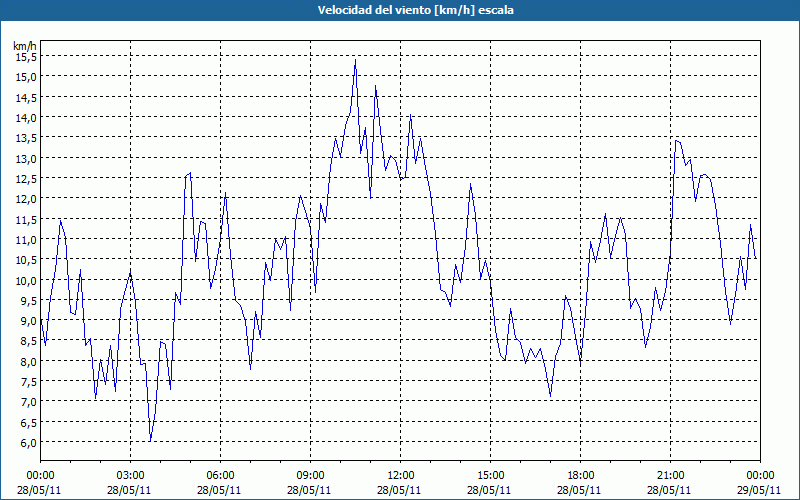Click the 12,5 y-axis value
This screenshot has height=500, width=800.
pos(26,179)
